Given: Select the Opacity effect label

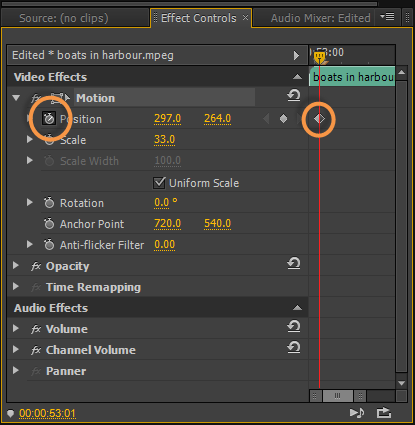Looking at the screenshot, I should (x=68, y=266).
